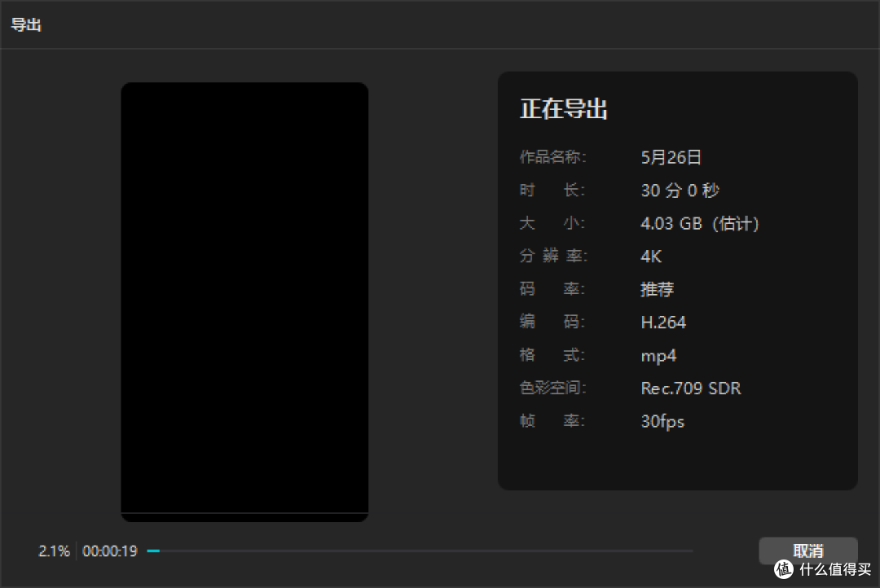This screenshot has width=880, height=588.
Task: Click the 分辨率 label
Action: 552,256
